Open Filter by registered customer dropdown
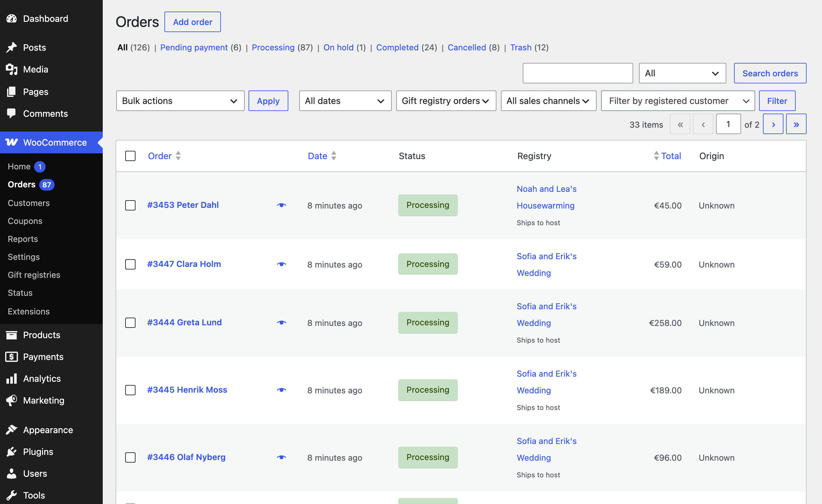Screen dimensions: 822x504 coord(678,101)
